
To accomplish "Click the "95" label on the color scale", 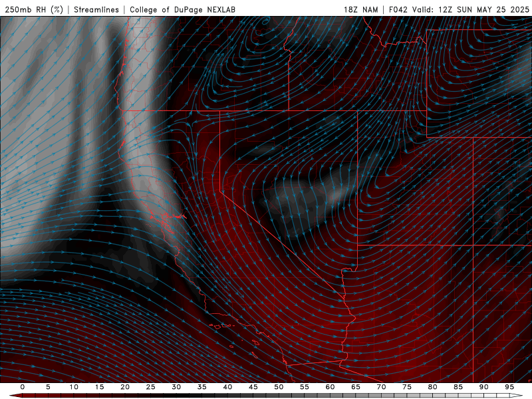I will click(x=509, y=387).
